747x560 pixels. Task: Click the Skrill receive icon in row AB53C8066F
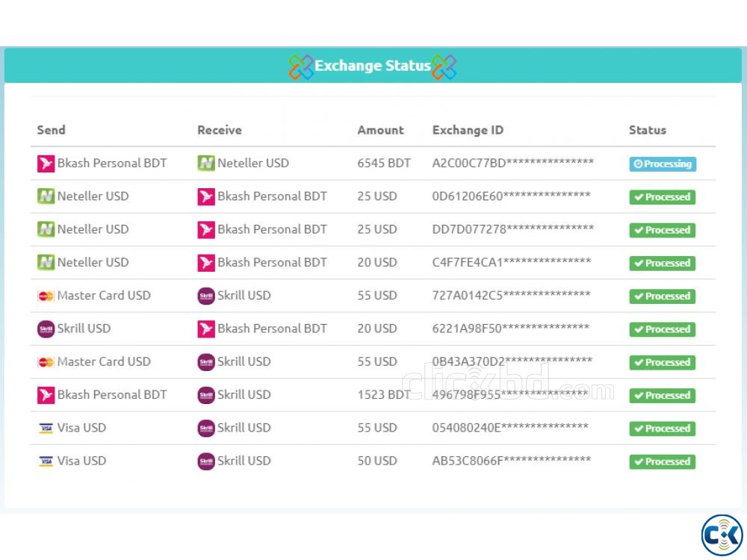tap(206, 461)
